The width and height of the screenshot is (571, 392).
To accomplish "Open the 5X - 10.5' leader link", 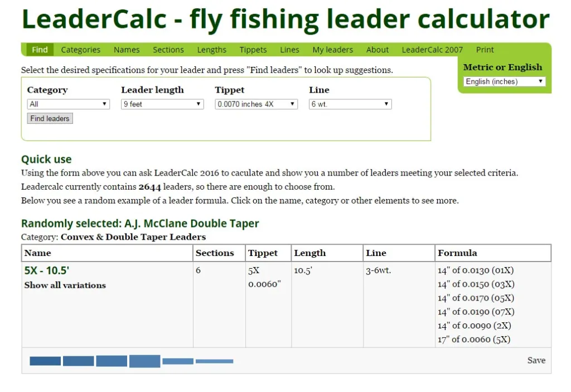I will [x=47, y=270].
